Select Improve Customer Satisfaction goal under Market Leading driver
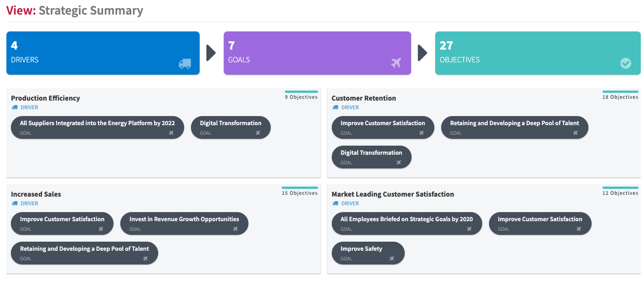644x289 pixels. (x=540, y=223)
